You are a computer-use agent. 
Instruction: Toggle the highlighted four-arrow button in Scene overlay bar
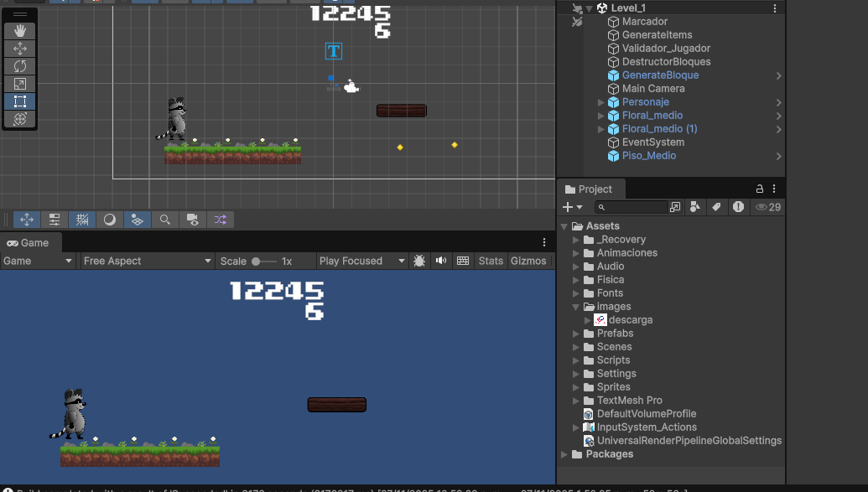click(27, 220)
